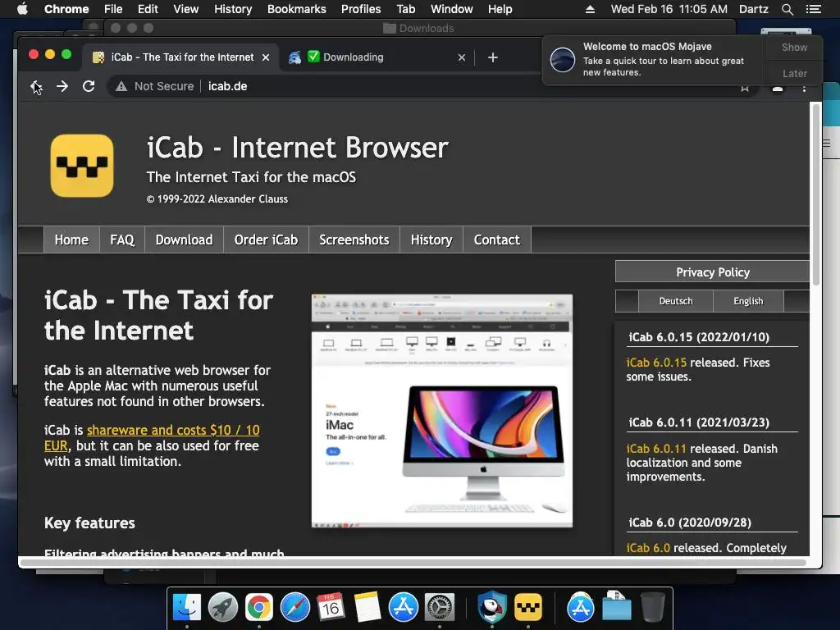Open the Trash in dock
Screen dimensions: 840x630
[652, 608]
